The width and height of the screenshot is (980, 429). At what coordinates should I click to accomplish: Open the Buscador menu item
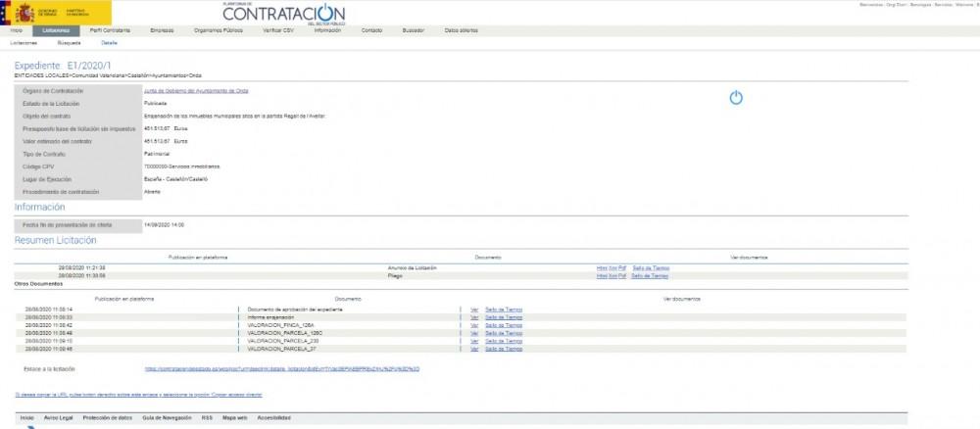(x=414, y=31)
